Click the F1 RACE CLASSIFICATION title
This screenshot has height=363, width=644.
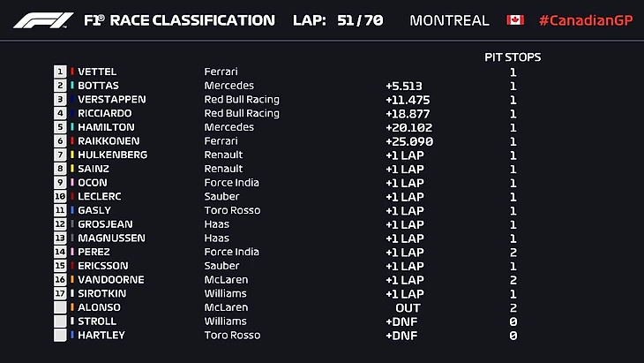[x=178, y=20]
